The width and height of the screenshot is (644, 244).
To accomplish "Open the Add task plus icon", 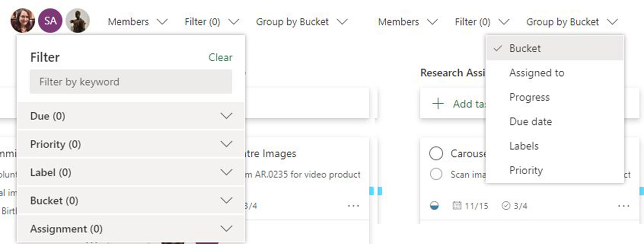I will [438, 103].
